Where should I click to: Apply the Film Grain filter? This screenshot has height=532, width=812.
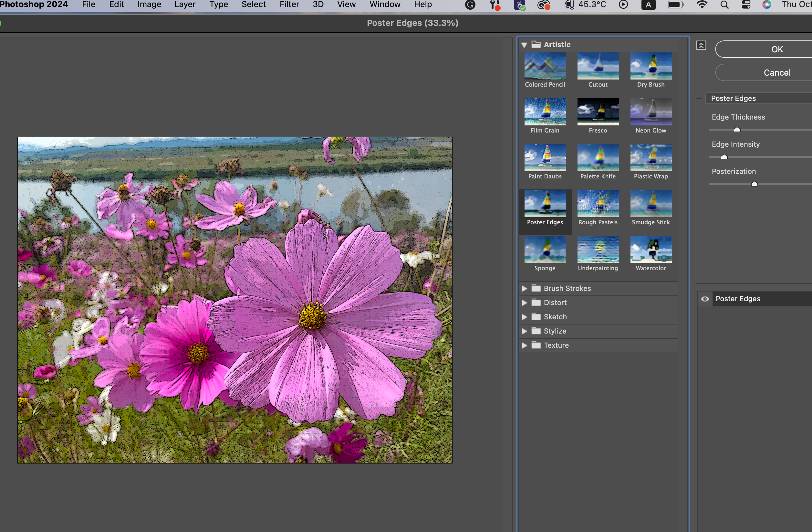click(545, 112)
